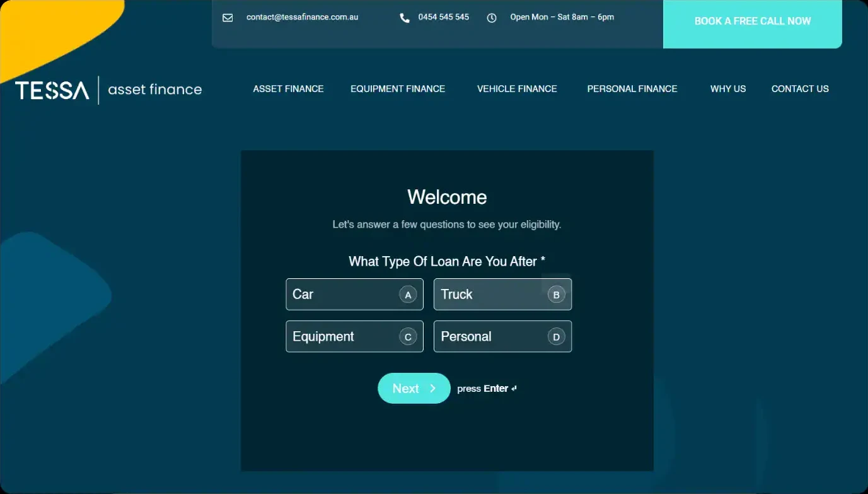
Task: Click the phone handset icon
Action: [405, 18]
